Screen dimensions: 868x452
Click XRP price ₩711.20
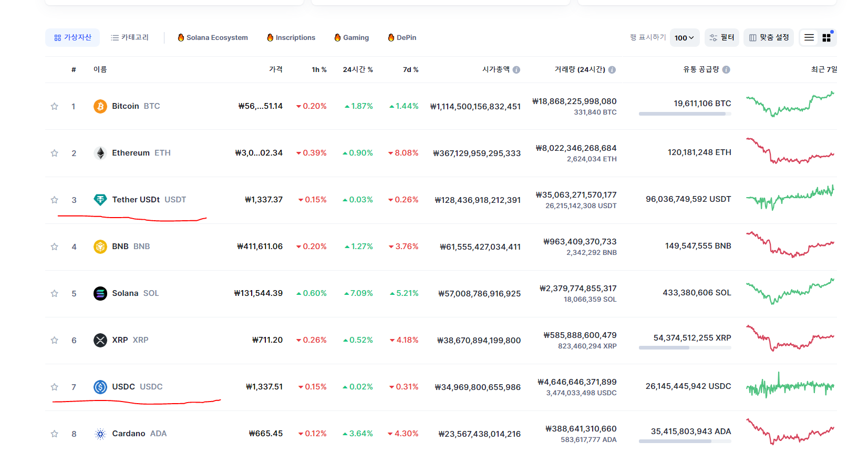pos(267,340)
